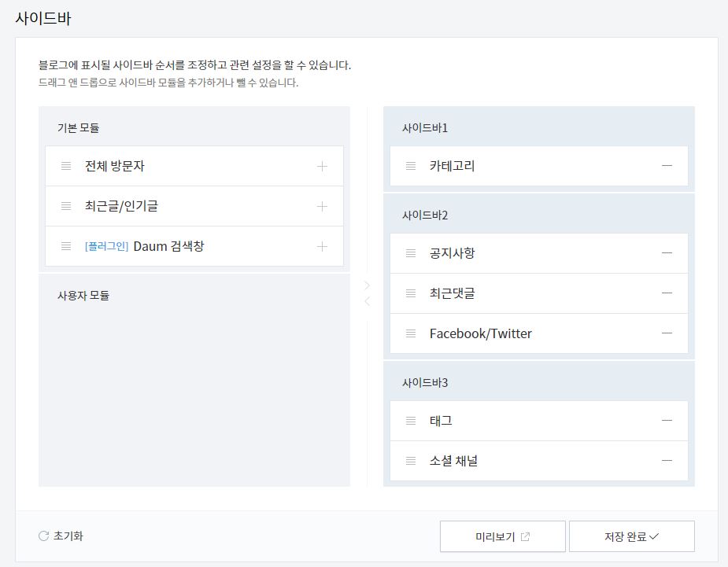
Task: Click the left arrow between module panels
Action: (368, 301)
